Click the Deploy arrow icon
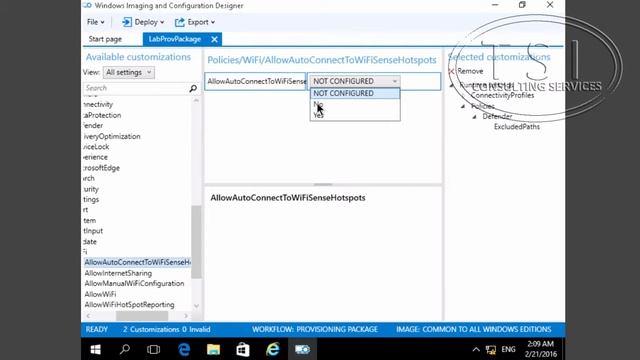The width and height of the screenshot is (640, 360). click(127, 22)
